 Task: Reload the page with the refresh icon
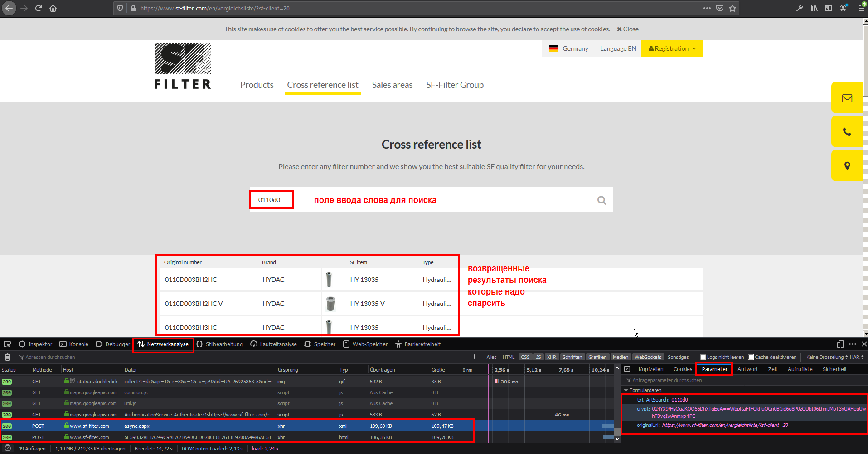39,8
